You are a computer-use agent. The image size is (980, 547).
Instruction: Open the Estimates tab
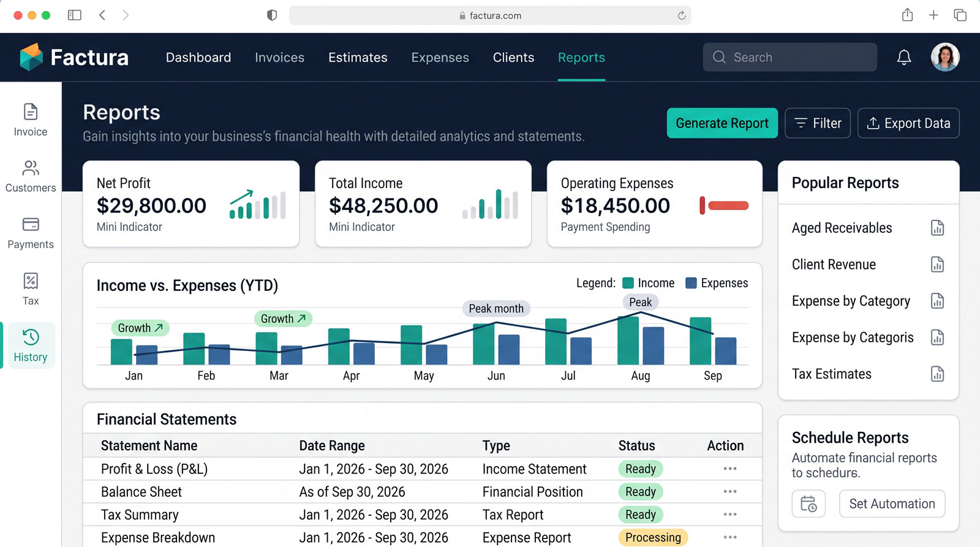tap(358, 58)
